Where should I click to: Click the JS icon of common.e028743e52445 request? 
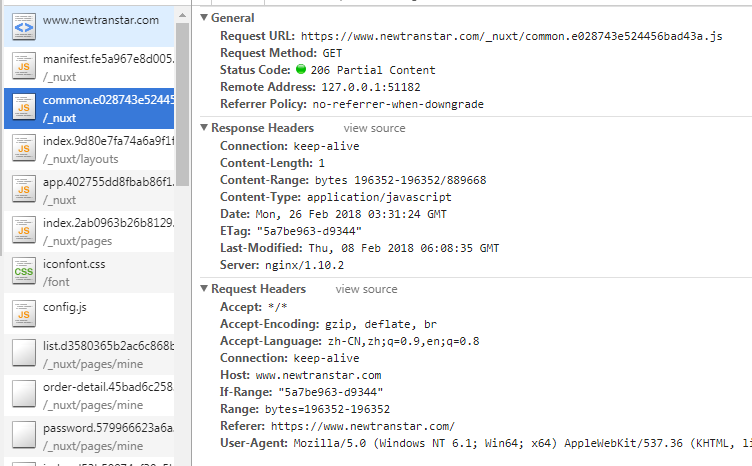(x=24, y=107)
